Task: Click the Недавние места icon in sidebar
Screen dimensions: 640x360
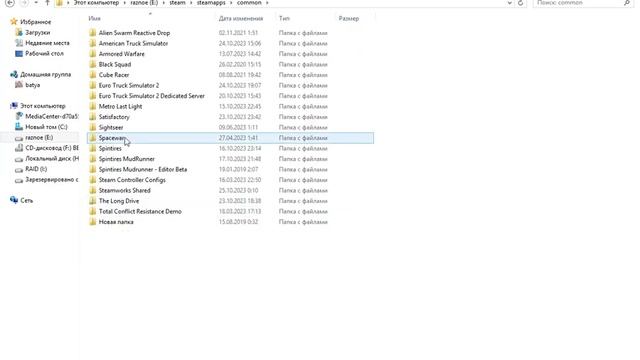Action: point(19,43)
